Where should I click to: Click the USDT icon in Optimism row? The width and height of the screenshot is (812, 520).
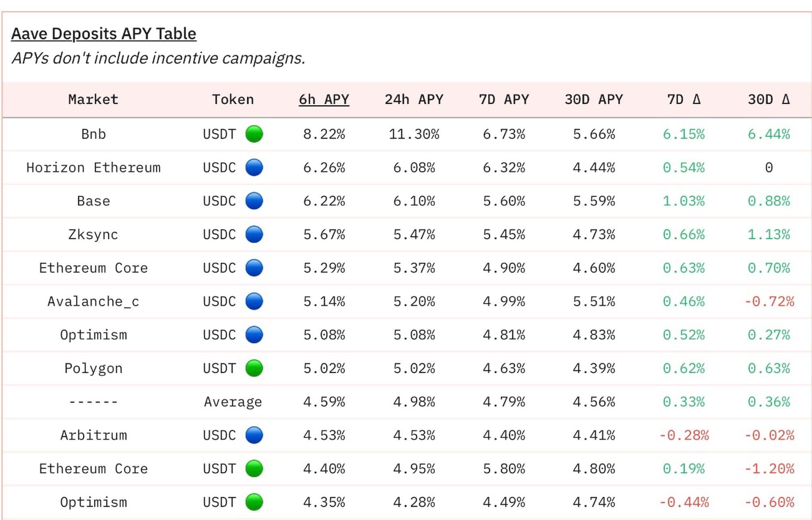pyautogui.click(x=254, y=502)
